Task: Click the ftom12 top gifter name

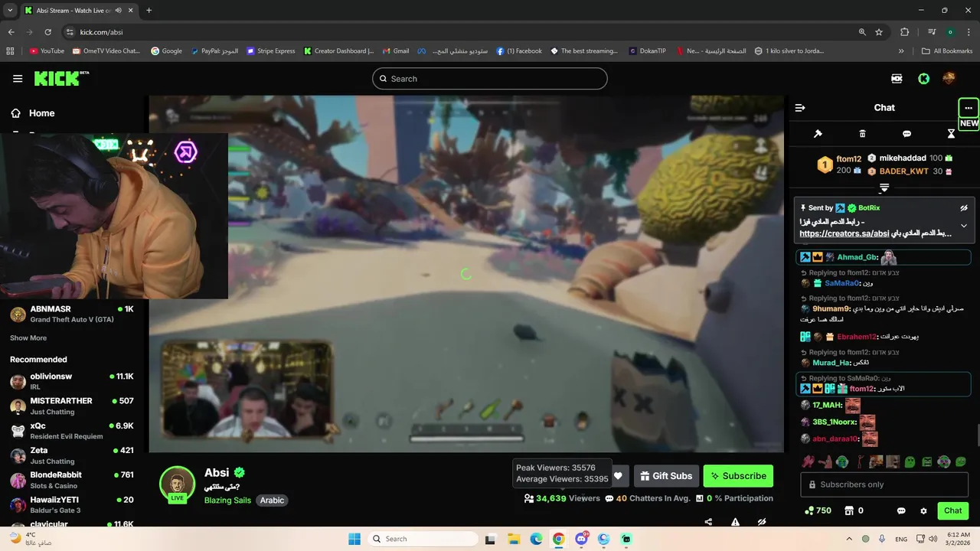Action: [x=849, y=159]
